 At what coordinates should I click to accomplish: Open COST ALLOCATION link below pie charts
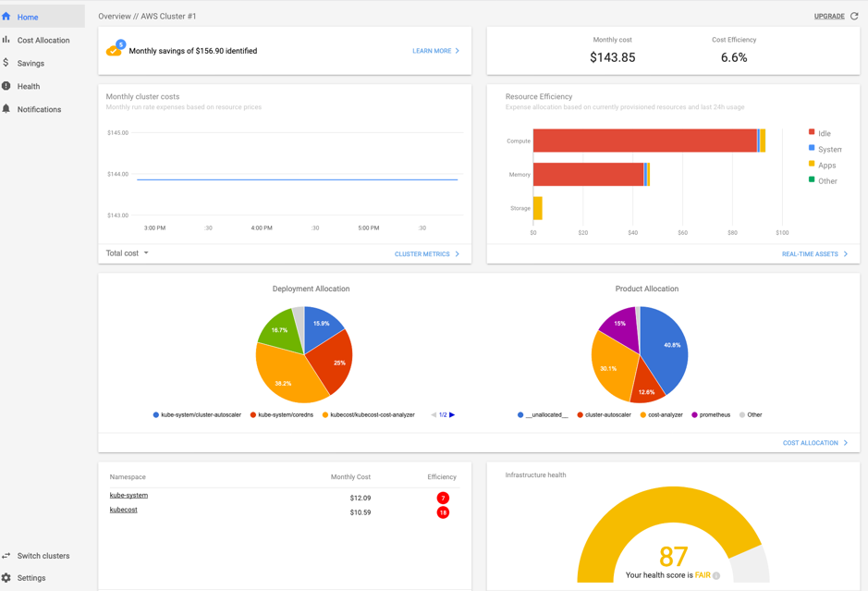point(811,443)
